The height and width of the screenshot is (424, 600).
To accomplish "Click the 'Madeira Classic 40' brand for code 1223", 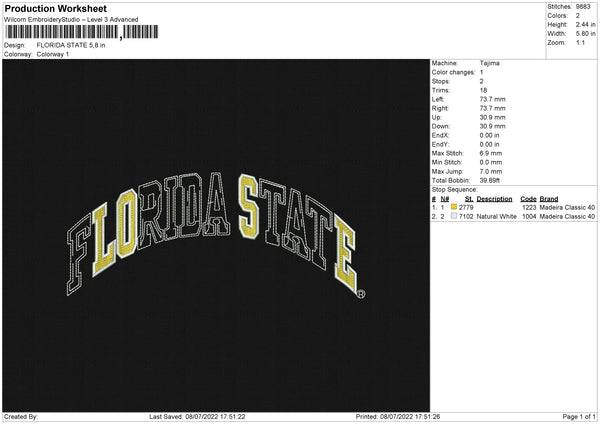I will point(567,207).
